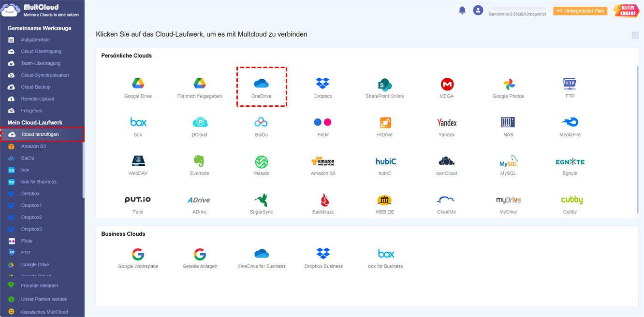This screenshot has width=644, height=317.
Task: Select the NAS icon
Action: pos(508,122)
